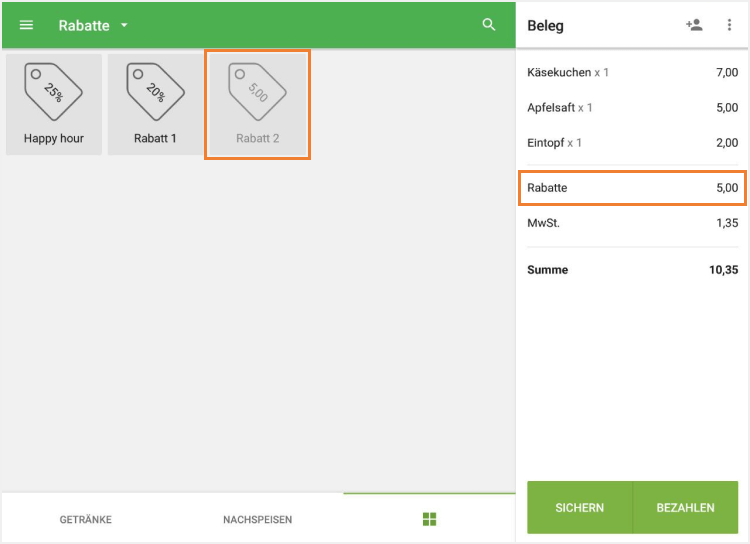This screenshot has width=750, height=544.
Task: Select the Apfelsaft receipt item
Action: click(632, 108)
